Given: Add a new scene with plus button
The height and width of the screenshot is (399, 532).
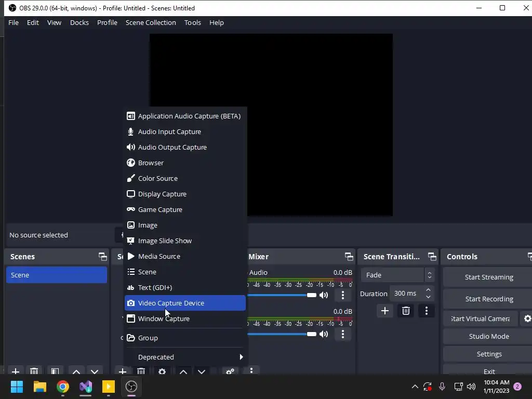Looking at the screenshot, I should (15, 371).
